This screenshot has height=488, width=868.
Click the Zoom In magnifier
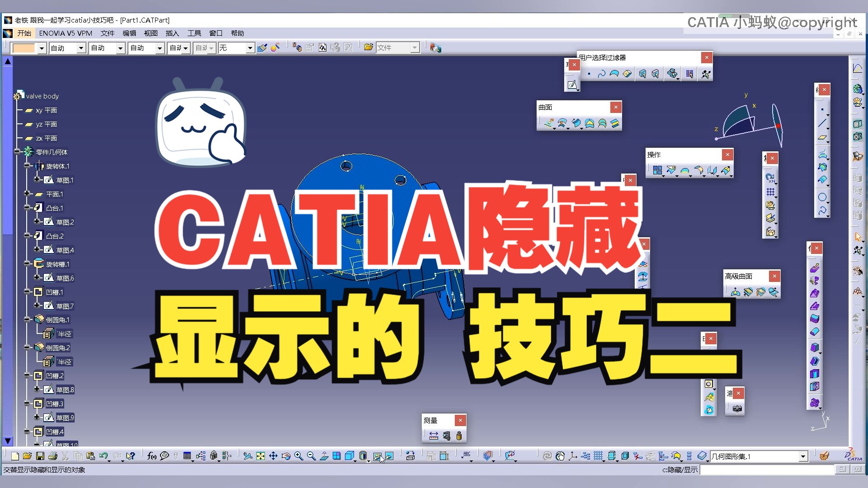pos(298,456)
